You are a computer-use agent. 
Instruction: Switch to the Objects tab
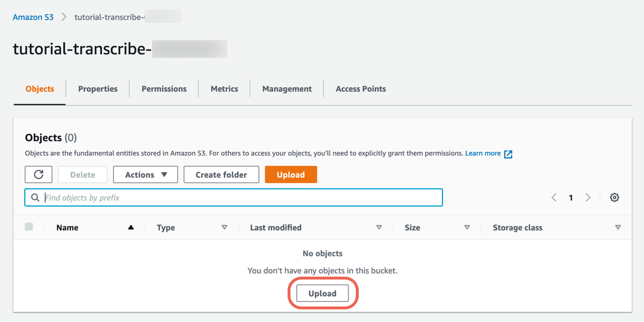pyautogui.click(x=40, y=89)
